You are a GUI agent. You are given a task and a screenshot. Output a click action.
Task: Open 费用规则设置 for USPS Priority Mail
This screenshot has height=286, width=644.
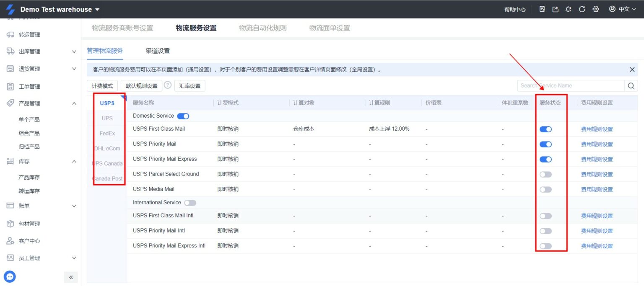596,144
